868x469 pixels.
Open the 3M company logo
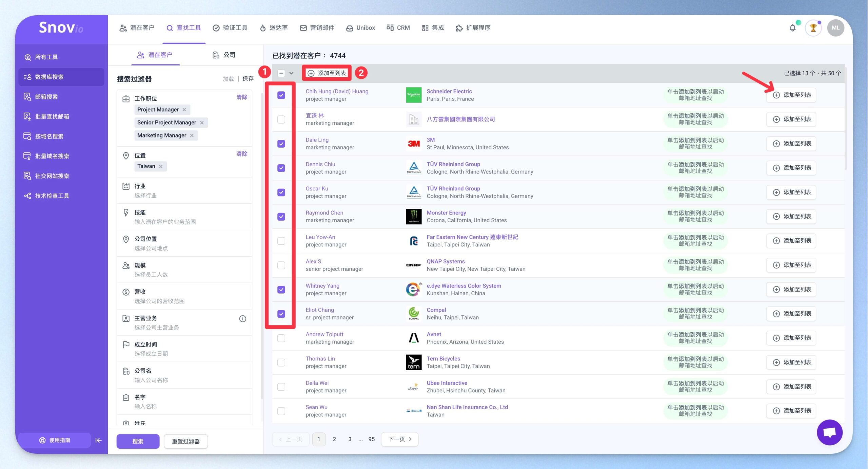pyautogui.click(x=413, y=144)
